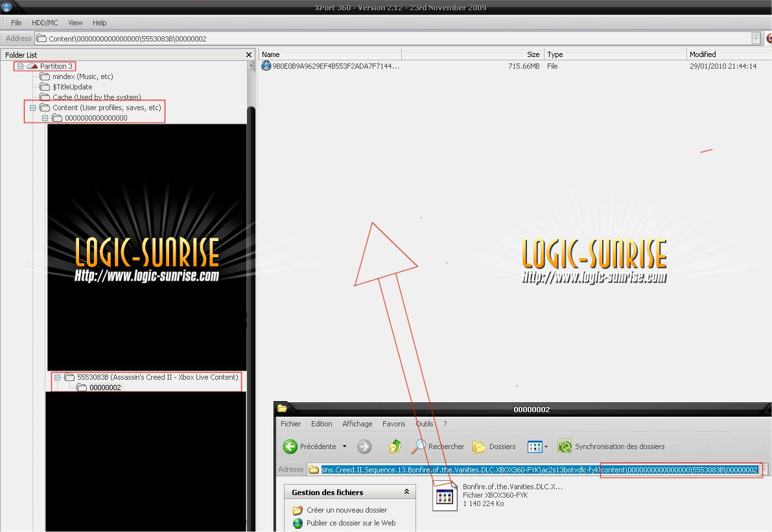This screenshot has width=772, height=532.
Task: Open the XPort address dropdown arrow
Action: click(756, 38)
